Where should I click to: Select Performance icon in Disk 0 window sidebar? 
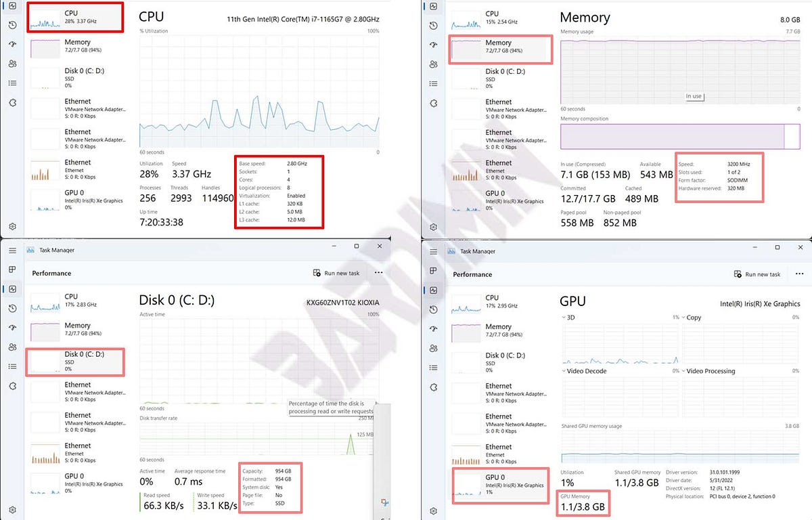tap(12, 289)
